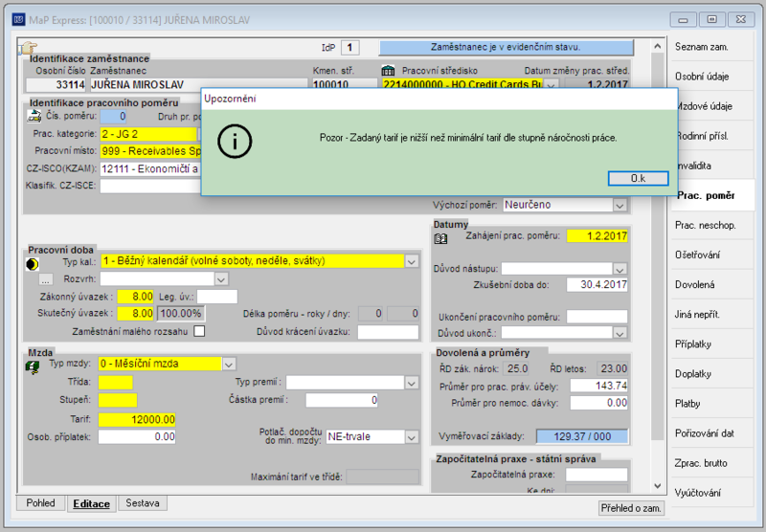Click the icon beside Čís. poměru
Viewport: 766px width, 532px height.
tap(34, 116)
